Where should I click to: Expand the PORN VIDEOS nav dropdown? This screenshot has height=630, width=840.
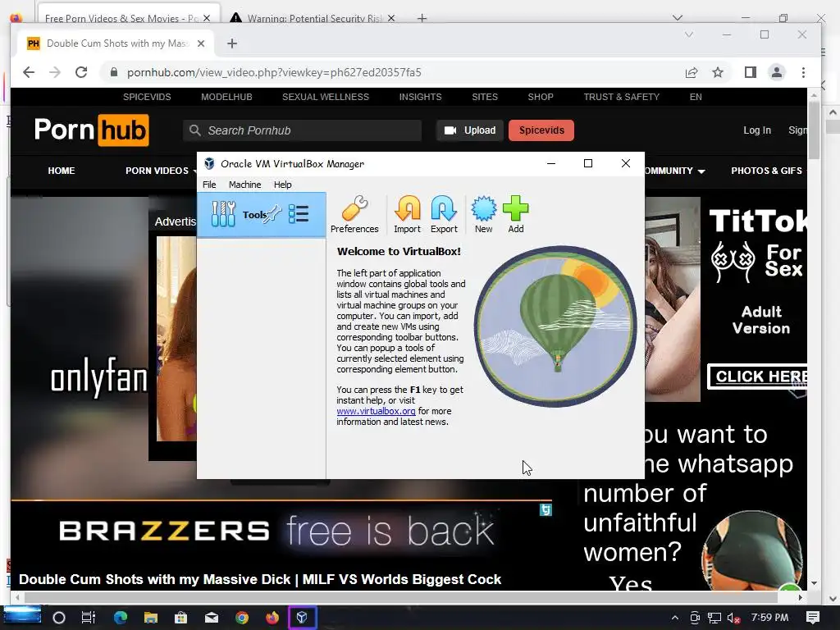pos(161,171)
